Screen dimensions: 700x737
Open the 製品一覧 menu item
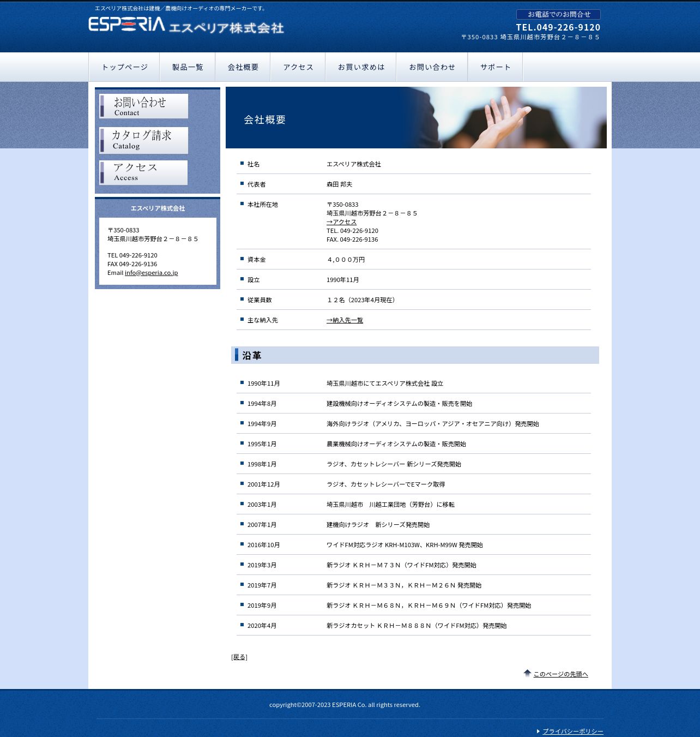(x=188, y=67)
